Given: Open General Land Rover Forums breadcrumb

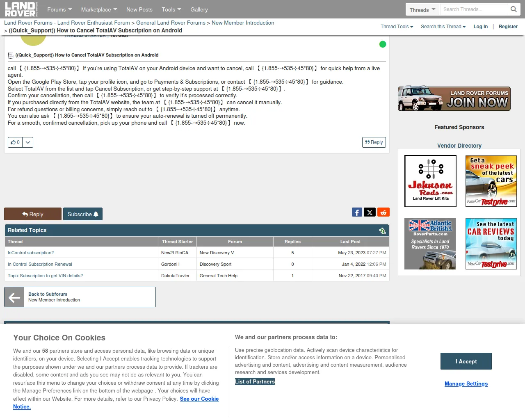Looking at the screenshot, I should [x=171, y=23].
